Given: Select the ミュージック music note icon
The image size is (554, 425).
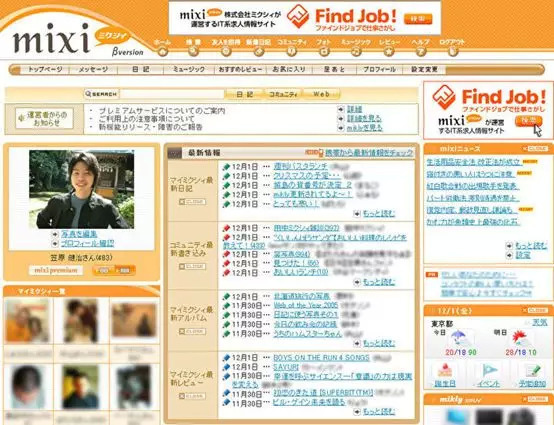Looking at the screenshot, I should 356,52.
